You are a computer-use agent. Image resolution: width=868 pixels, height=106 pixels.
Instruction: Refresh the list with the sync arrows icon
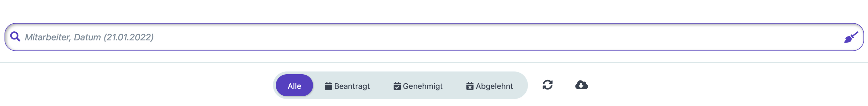tap(547, 85)
